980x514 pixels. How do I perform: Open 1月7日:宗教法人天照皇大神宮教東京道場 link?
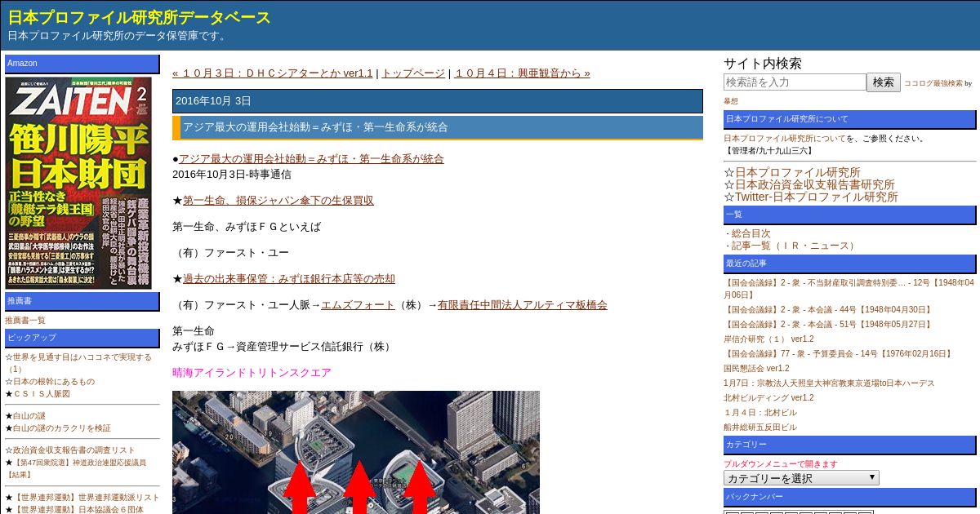click(x=829, y=383)
